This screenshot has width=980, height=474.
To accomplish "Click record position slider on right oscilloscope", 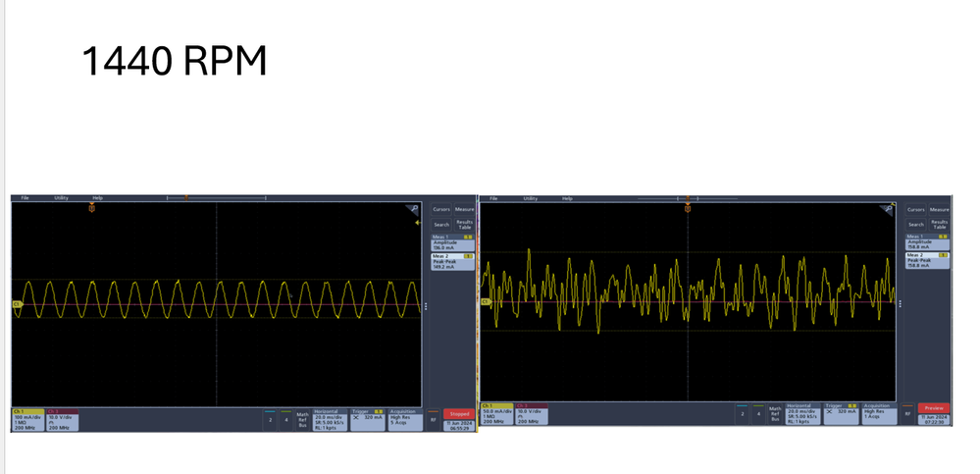I will click(688, 198).
